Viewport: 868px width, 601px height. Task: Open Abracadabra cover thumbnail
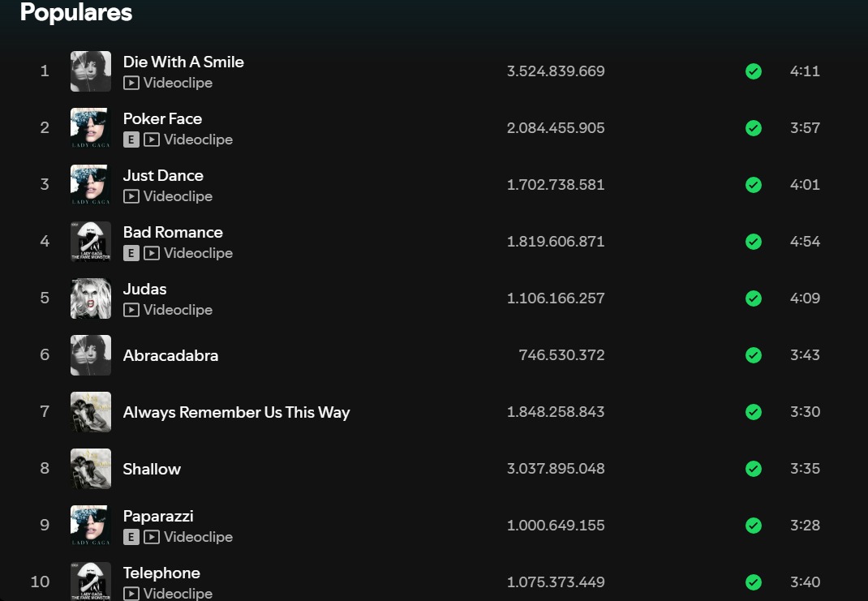click(91, 355)
